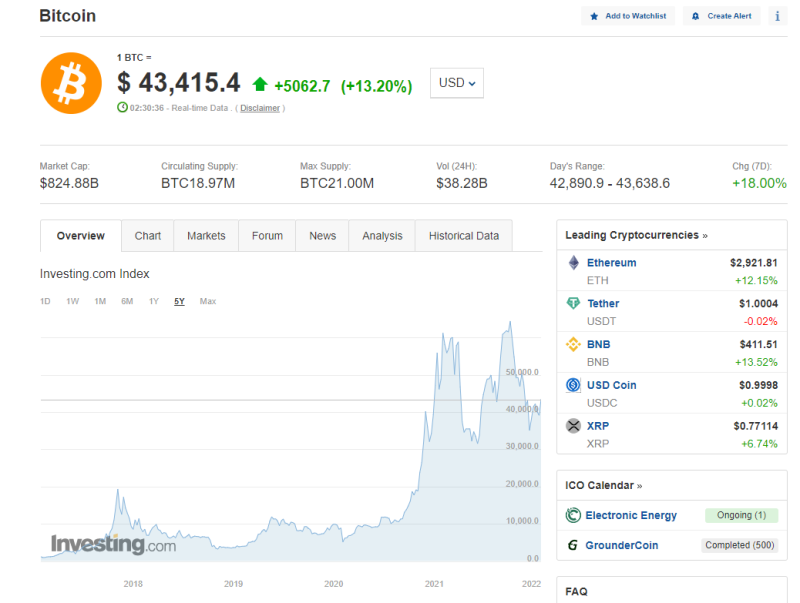Click the Electronic Energy ICO icon

click(573, 515)
